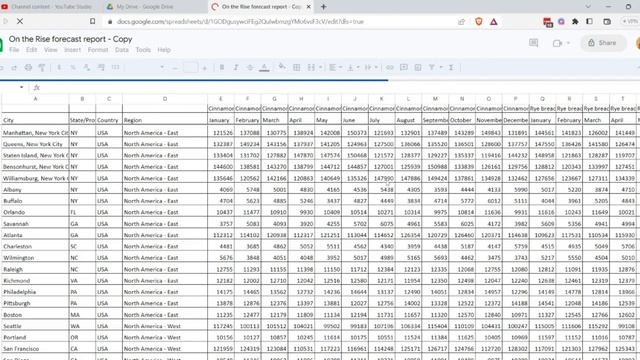
Task: Open the View menu
Action: (x=51, y=50)
